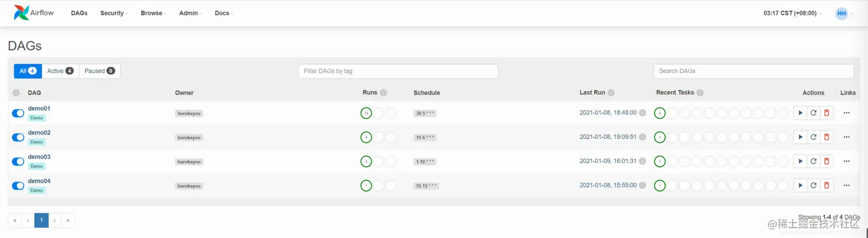Delete the demo01 DAG
This screenshot has width=868, height=238.
pos(827,113)
